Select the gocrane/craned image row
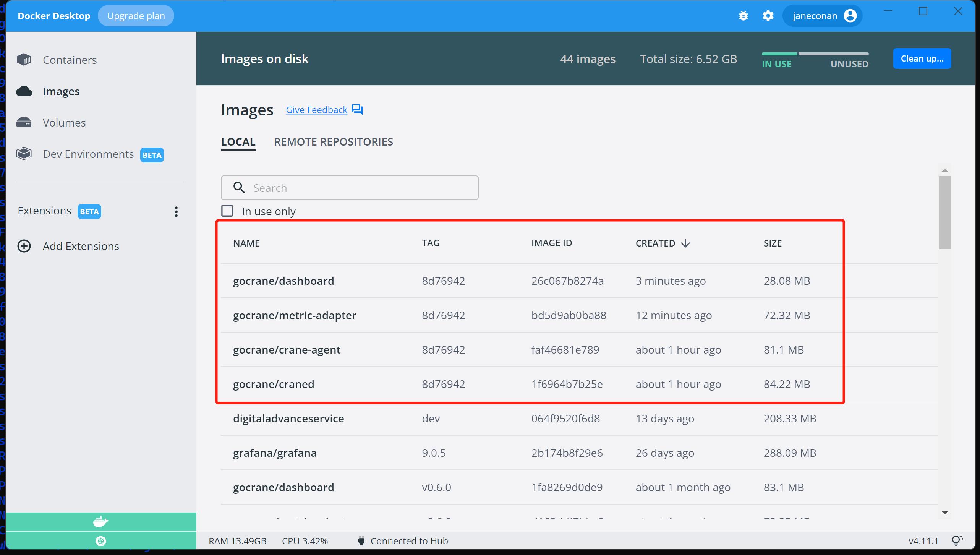This screenshot has height=555, width=980. tap(579, 384)
